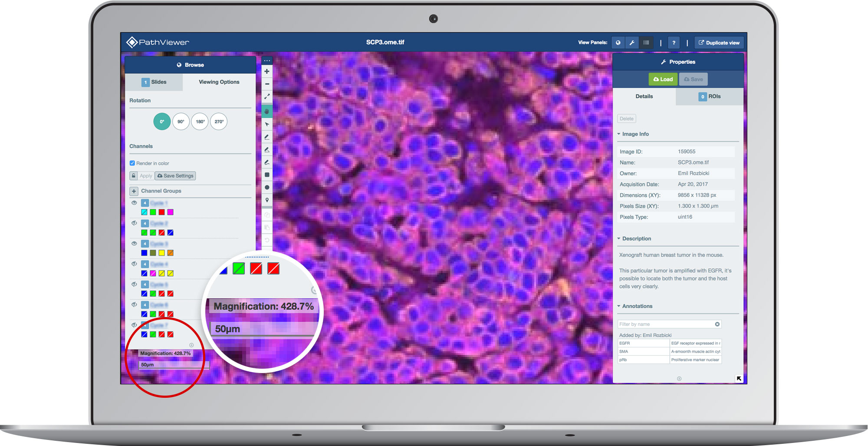This screenshot has width=868, height=446.
Task: Clear the annotation filter field
Action: [x=717, y=324]
